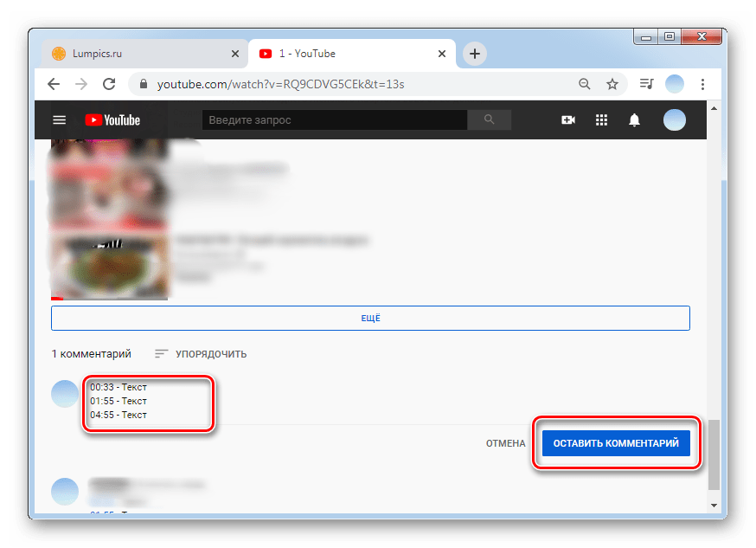Image resolution: width=756 pixels, height=548 pixels.
Task: Open the YouTube apps grid
Action: coord(602,120)
